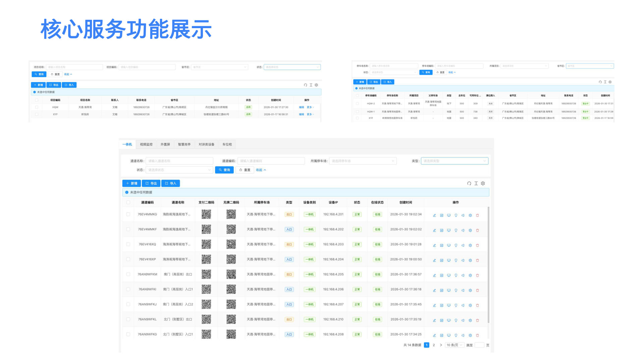Open 所属项目 dropdown in parking lot panel

point(525,66)
